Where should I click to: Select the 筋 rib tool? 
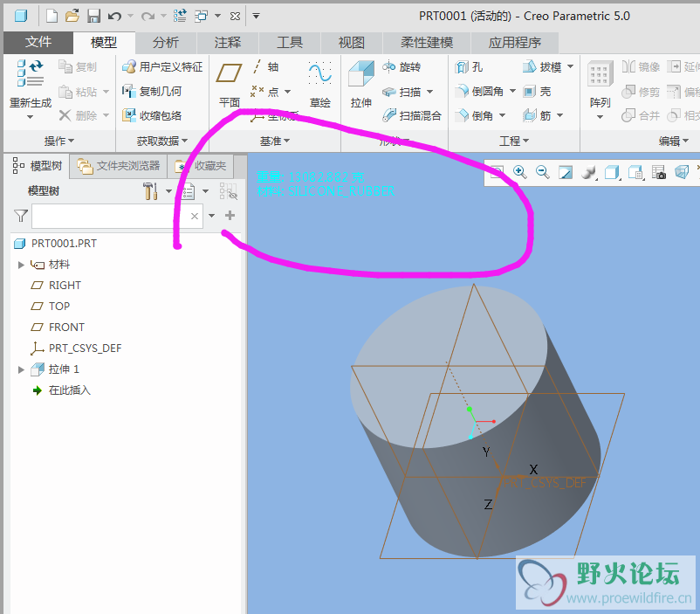(x=537, y=116)
